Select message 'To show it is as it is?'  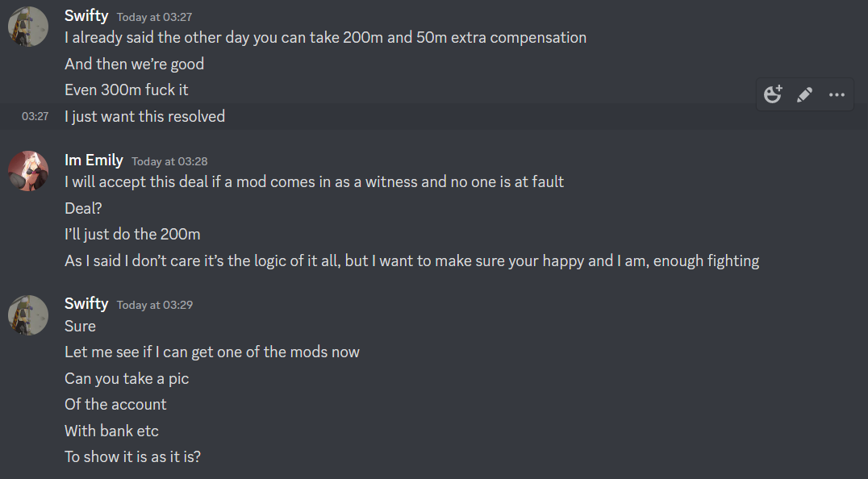[132, 457]
